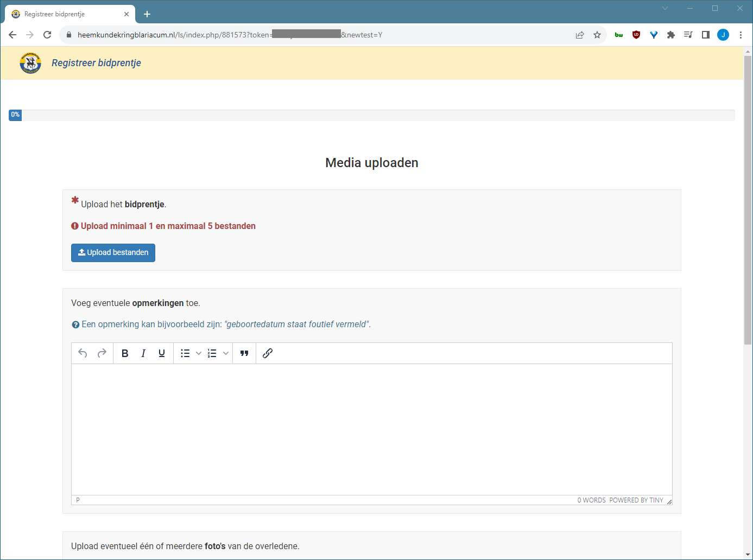The width and height of the screenshot is (753, 560).
Task: Insert a bullet list
Action: [185, 353]
